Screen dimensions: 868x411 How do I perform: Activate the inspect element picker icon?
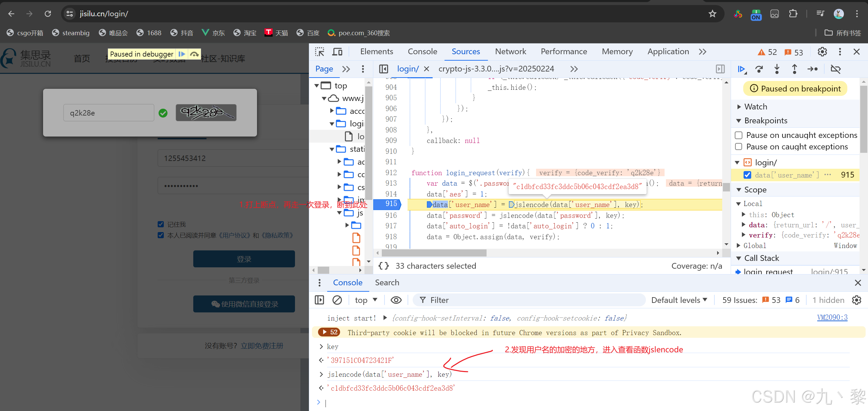(319, 52)
